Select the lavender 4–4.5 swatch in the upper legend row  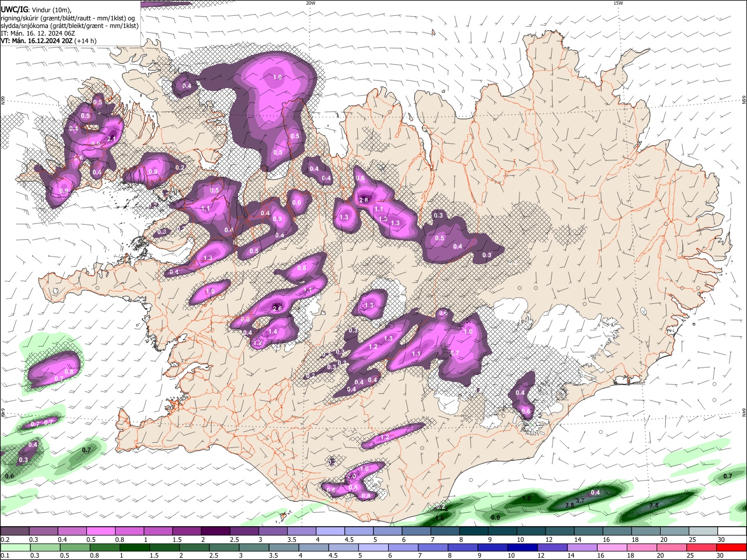(x=329, y=531)
